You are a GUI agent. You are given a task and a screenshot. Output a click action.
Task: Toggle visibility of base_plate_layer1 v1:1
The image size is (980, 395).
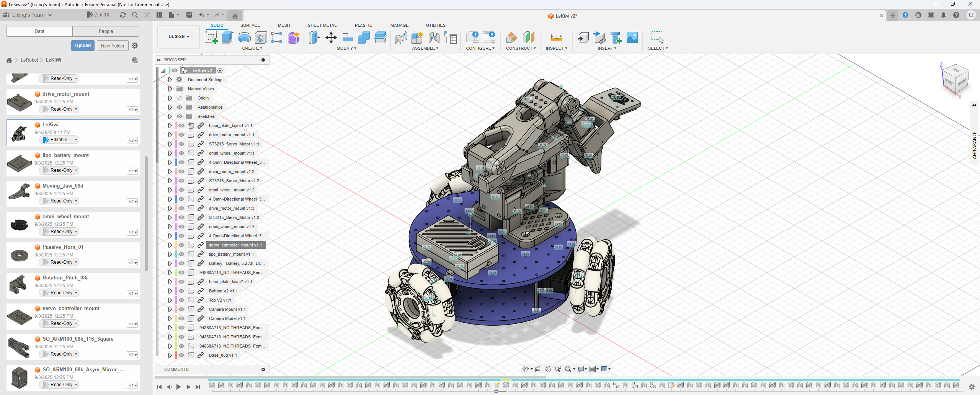click(181, 126)
